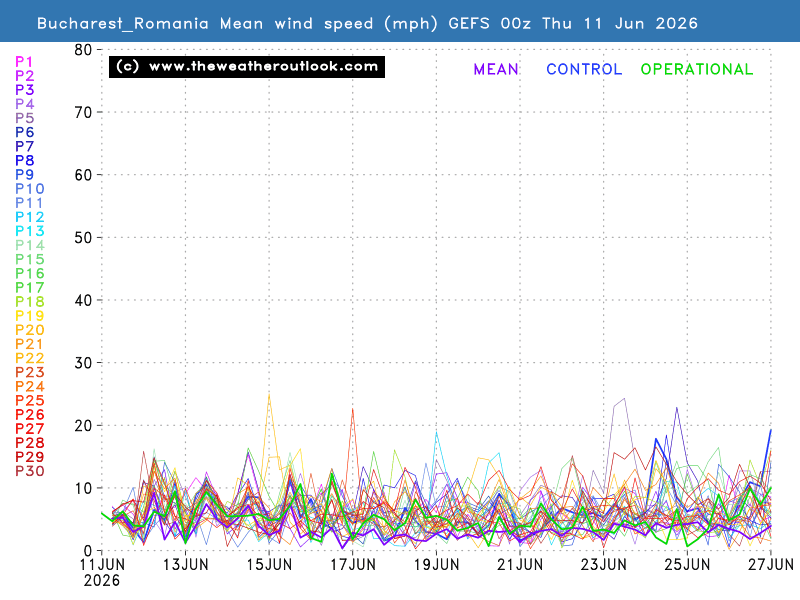Click the P12 legend label

click(30, 217)
